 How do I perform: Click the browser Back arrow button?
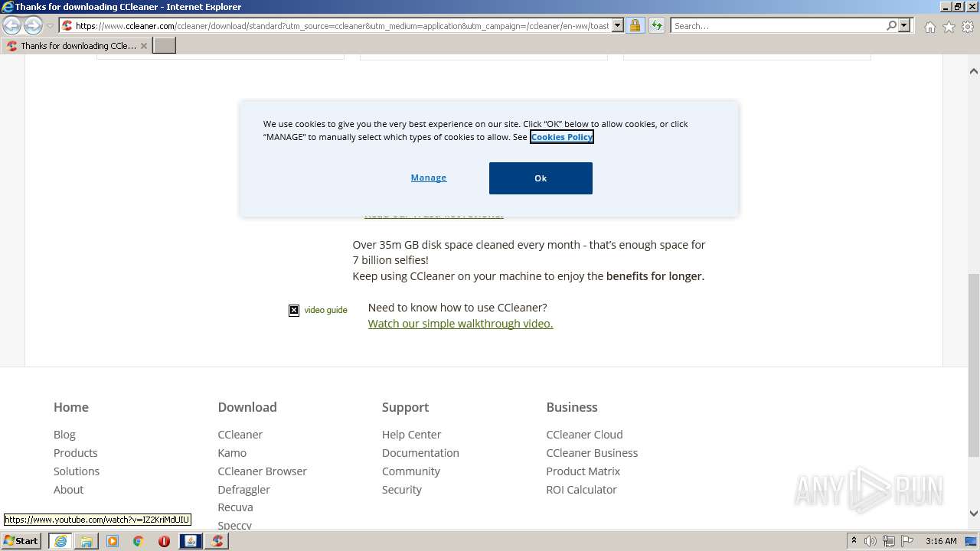(x=12, y=25)
